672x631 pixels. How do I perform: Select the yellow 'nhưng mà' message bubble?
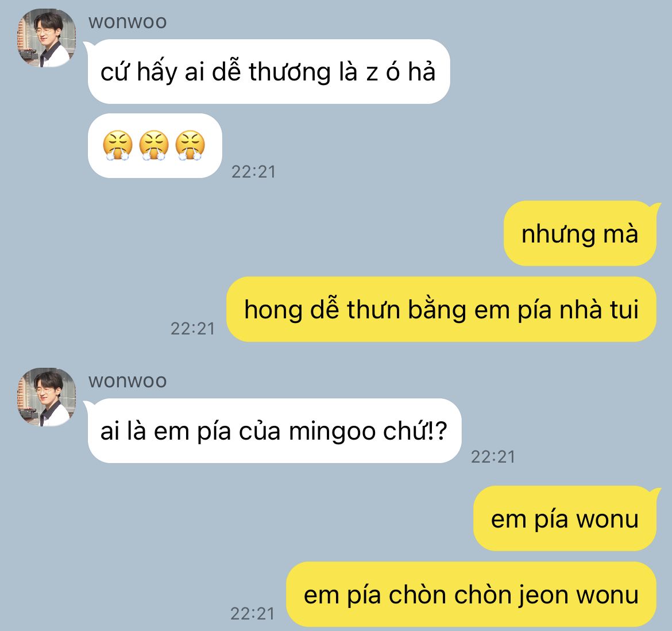click(x=580, y=233)
